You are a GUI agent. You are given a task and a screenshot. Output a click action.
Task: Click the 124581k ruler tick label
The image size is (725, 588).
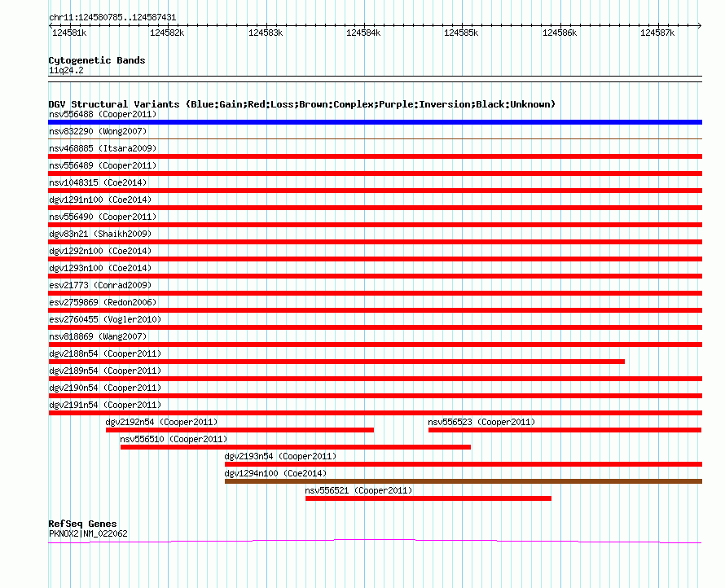69,33
